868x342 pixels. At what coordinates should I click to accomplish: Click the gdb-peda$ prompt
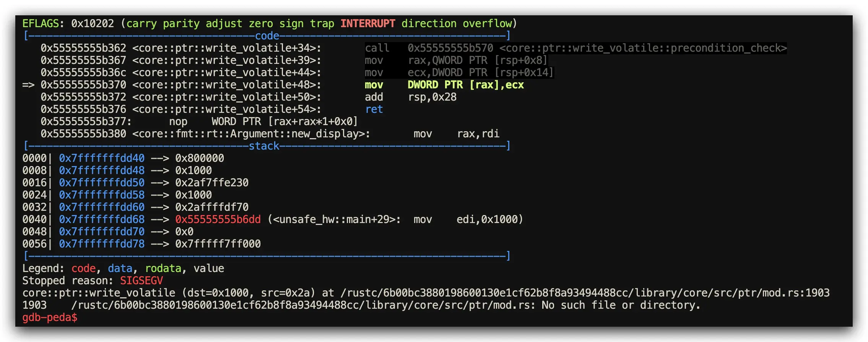50,318
